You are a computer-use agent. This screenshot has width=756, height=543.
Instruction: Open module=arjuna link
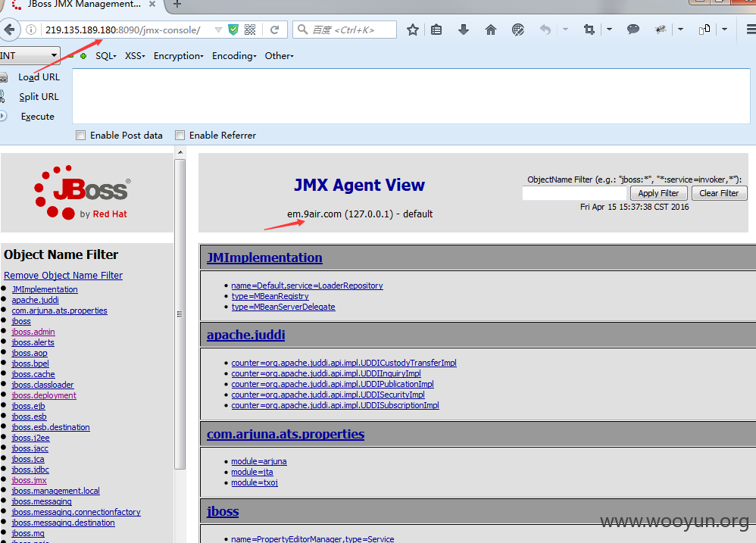coord(259,461)
